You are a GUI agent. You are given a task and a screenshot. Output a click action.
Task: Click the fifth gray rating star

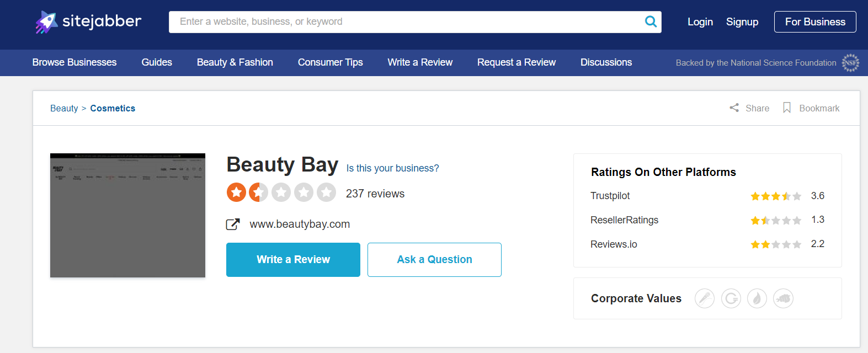(326, 192)
